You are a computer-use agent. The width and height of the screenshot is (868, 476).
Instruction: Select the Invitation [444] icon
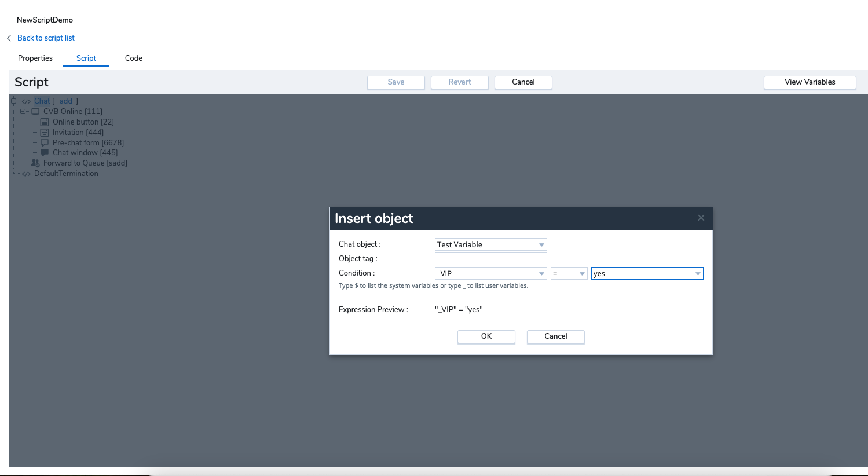[45, 132]
